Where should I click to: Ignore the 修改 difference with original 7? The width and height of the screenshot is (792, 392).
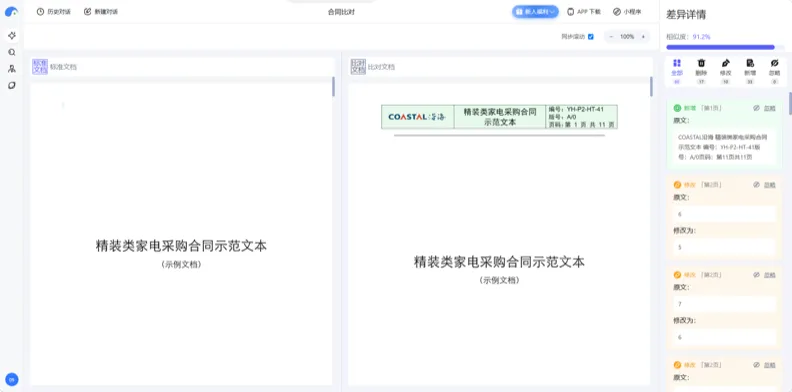pos(764,275)
